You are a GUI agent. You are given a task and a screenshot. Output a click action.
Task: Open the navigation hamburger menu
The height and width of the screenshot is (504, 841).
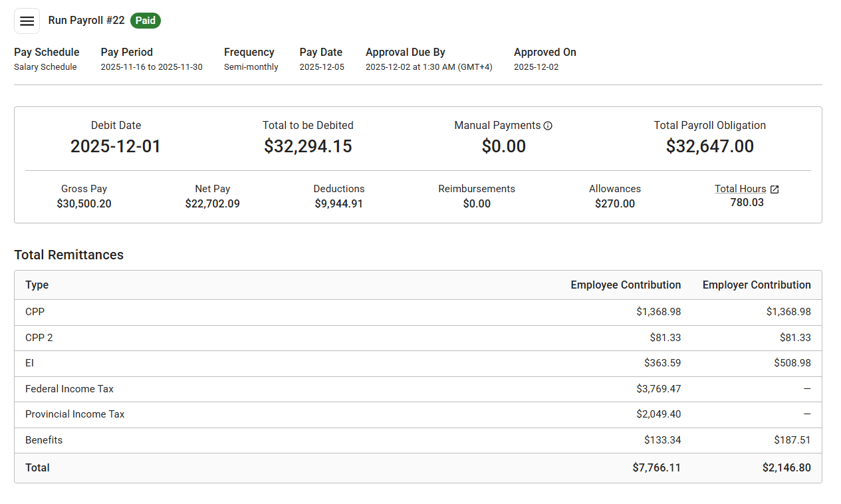[27, 21]
